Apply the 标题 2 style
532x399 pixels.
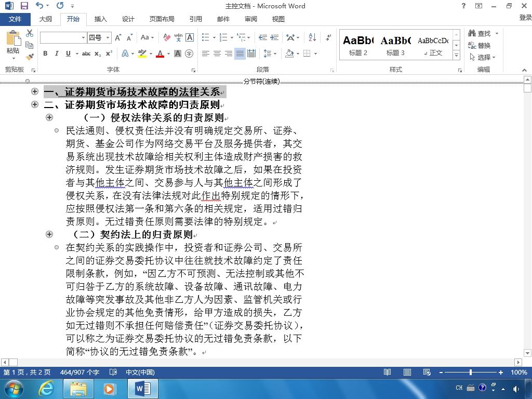tap(358, 46)
